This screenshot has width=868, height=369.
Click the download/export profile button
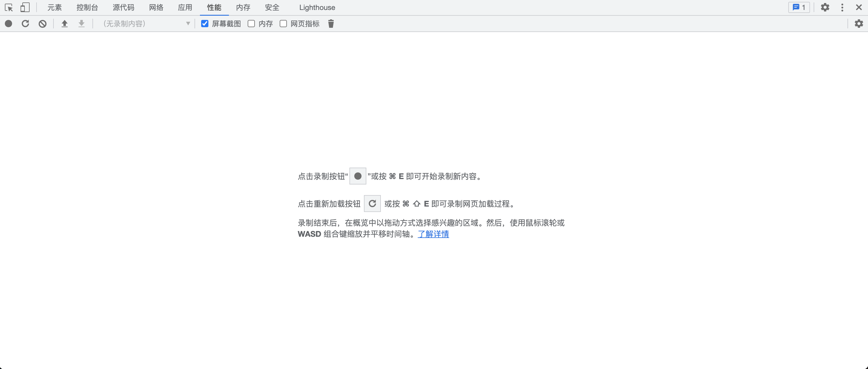coord(81,23)
